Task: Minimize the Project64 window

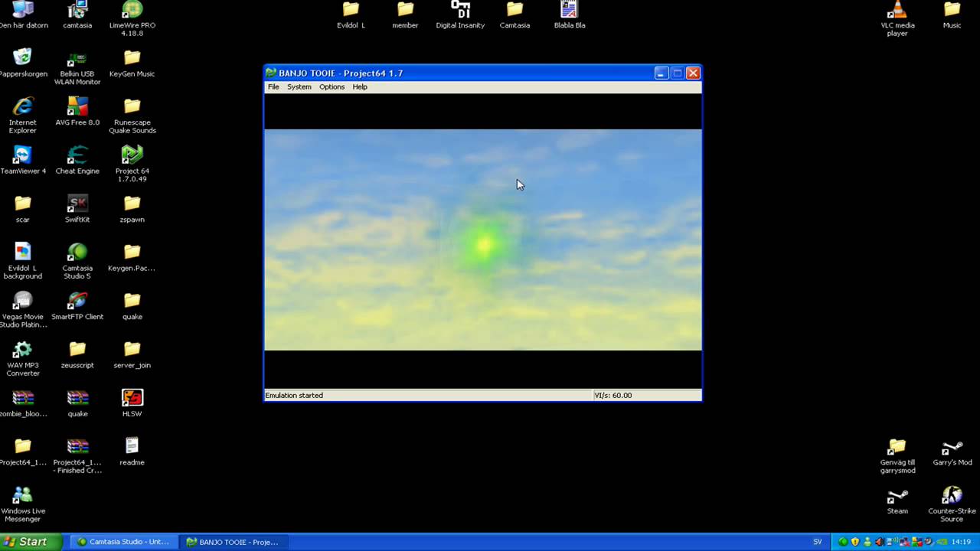Action: [x=661, y=73]
